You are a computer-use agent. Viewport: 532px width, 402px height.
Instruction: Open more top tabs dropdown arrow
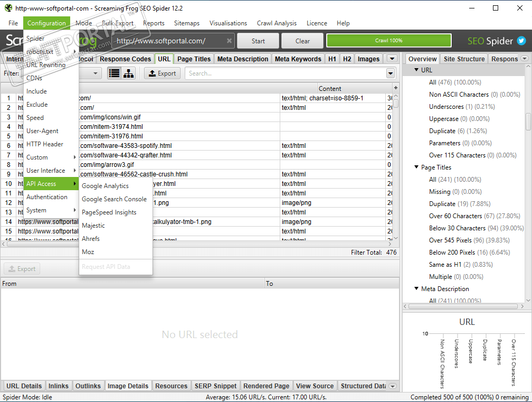392,59
